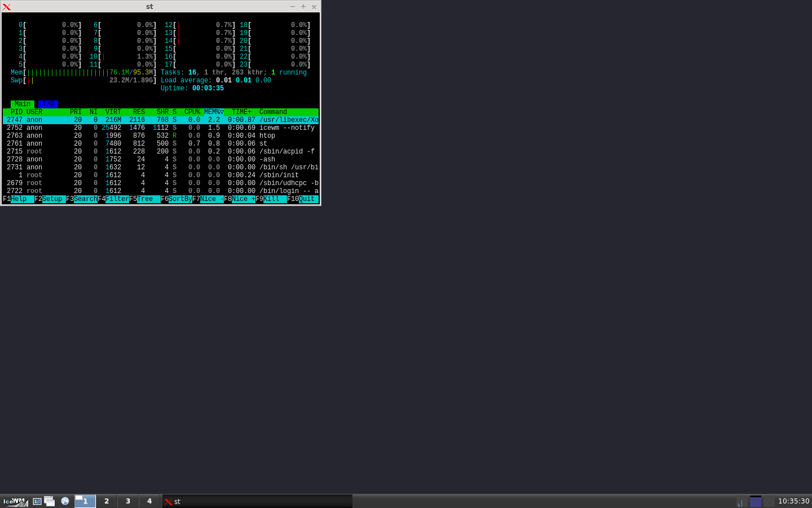Image resolution: width=812 pixels, height=508 pixels.
Task: Select the /sbin/init process row
Action: tap(161, 176)
